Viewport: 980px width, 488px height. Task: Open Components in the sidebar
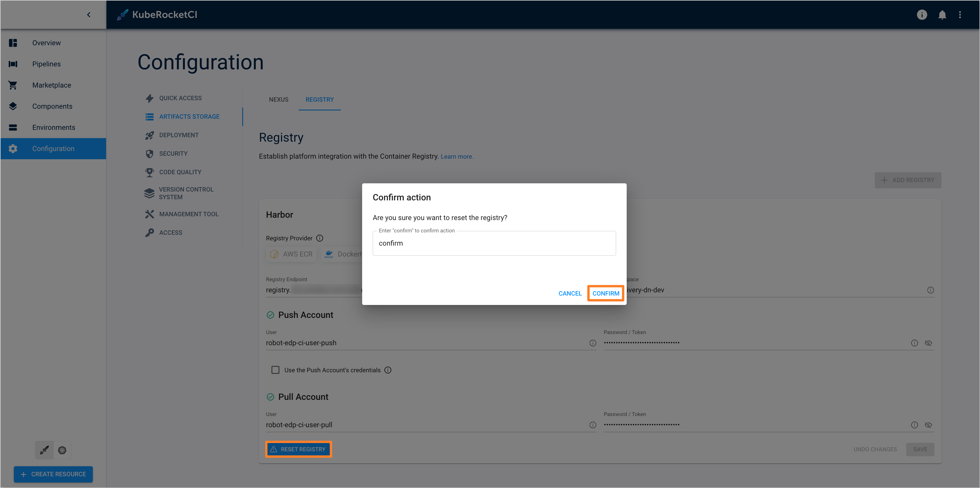(53, 106)
